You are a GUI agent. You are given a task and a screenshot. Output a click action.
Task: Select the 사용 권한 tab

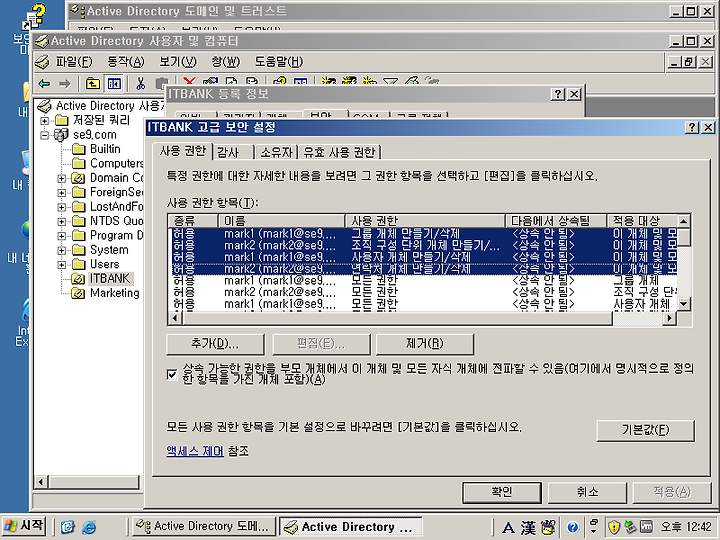tap(183, 151)
